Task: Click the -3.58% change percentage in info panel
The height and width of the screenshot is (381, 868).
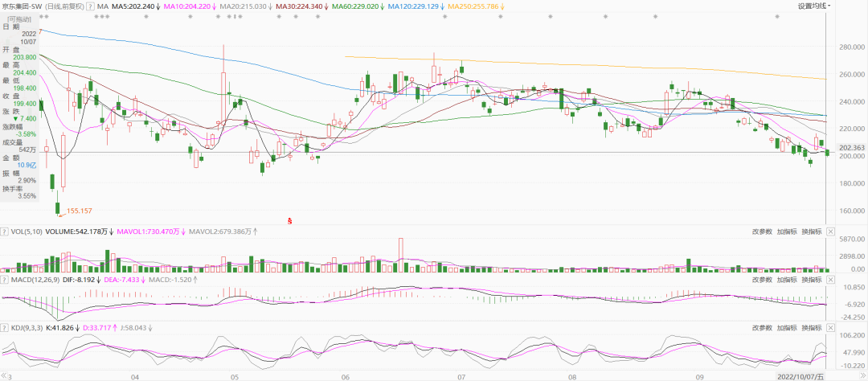Action: tap(24, 134)
